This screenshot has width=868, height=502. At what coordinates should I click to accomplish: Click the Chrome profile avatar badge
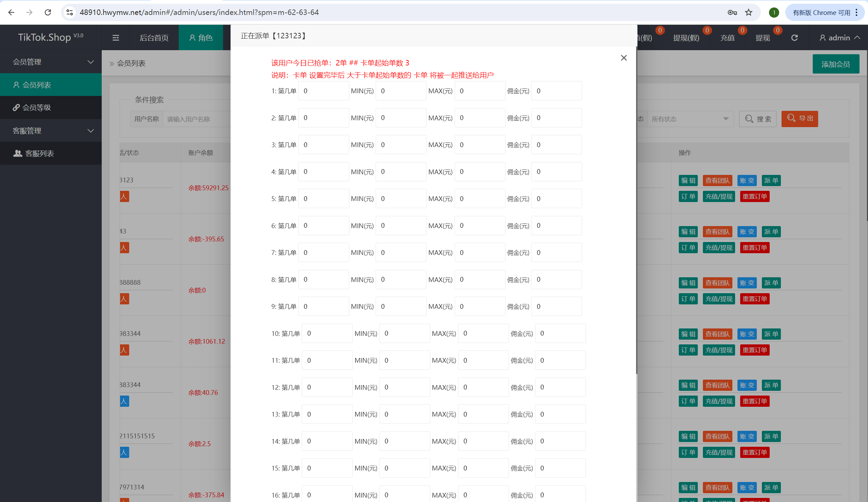(774, 12)
